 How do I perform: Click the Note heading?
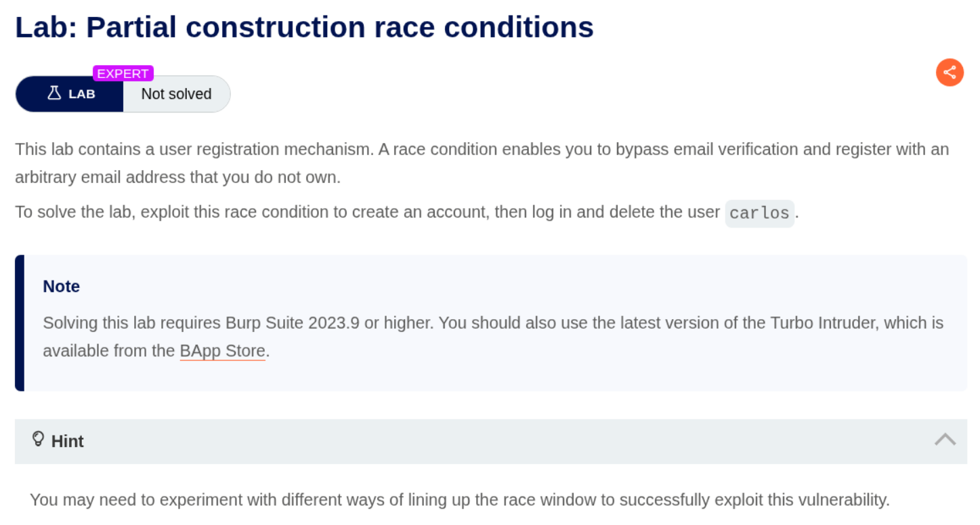point(62,287)
